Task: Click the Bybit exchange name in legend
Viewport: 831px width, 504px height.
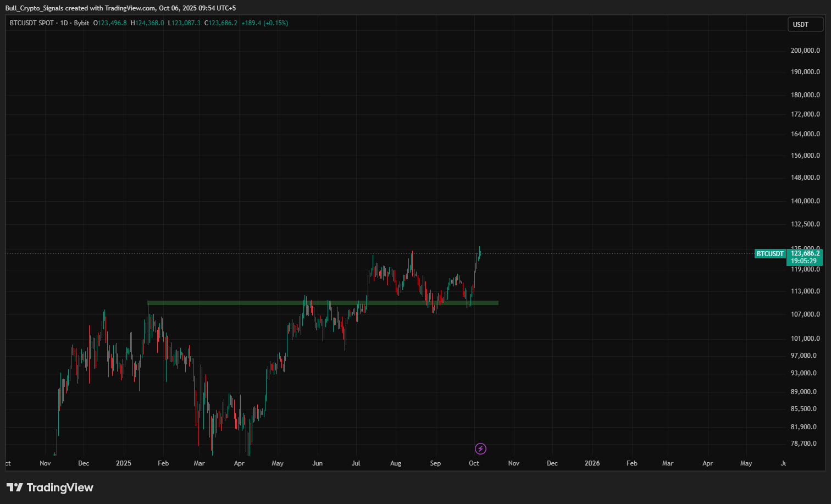Action: click(81, 23)
